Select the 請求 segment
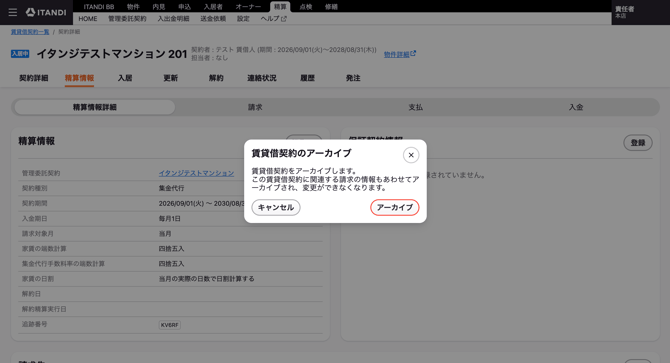This screenshot has width=670, height=363. coord(255,107)
